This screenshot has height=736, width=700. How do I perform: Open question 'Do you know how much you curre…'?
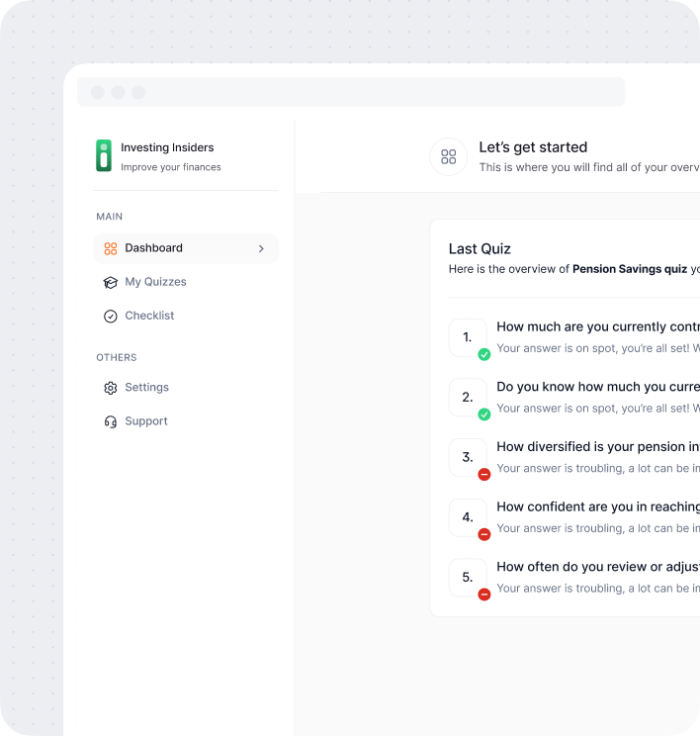pyautogui.click(x=598, y=387)
